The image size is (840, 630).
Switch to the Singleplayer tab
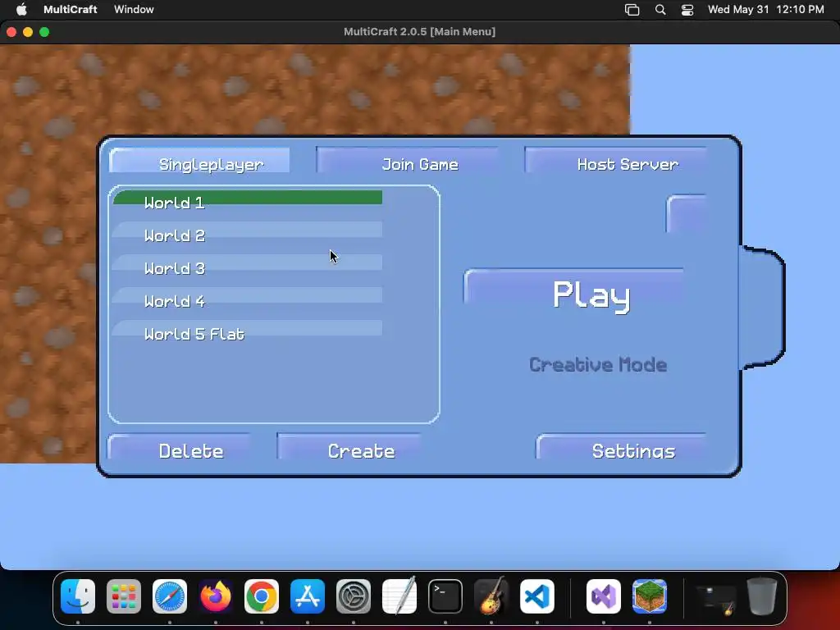[x=199, y=161]
